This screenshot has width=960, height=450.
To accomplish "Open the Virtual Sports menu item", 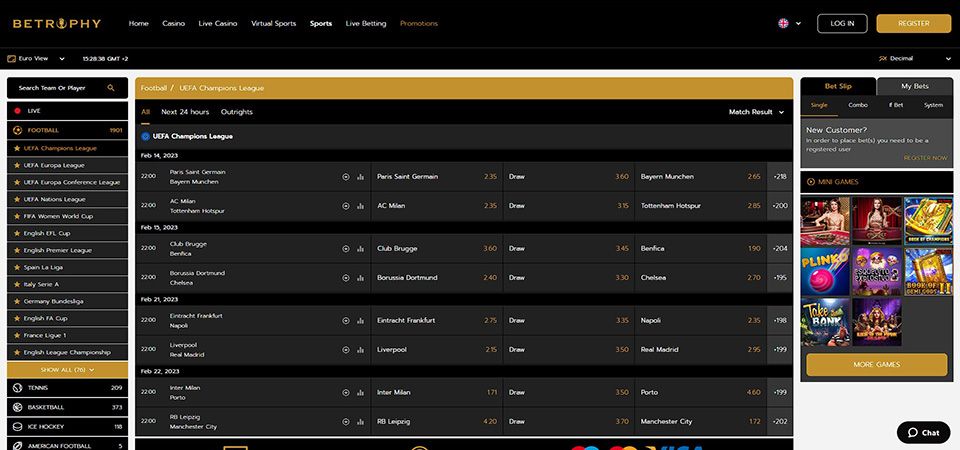I will point(274,24).
